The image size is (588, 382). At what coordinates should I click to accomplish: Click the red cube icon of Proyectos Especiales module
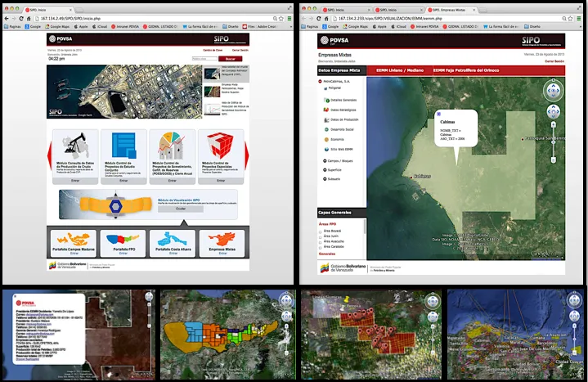click(x=221, y=146)
